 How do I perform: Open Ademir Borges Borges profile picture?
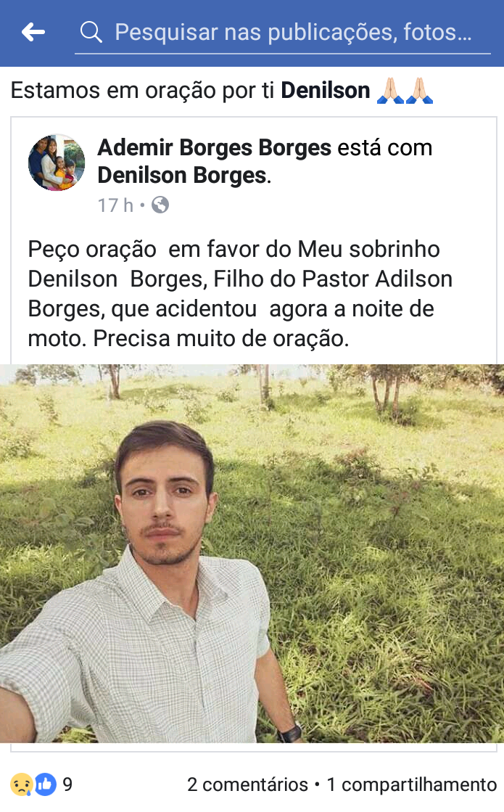[x=57, y=163]
